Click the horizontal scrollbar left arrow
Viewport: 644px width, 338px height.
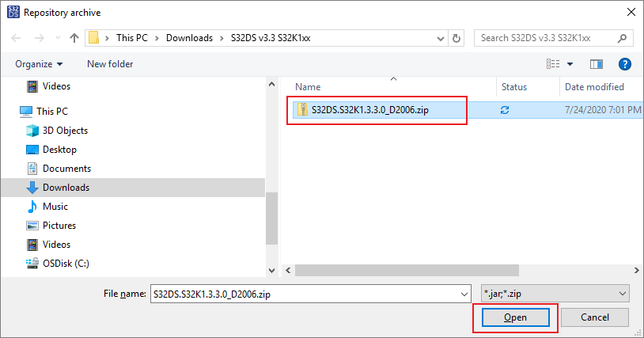(288, 270)
